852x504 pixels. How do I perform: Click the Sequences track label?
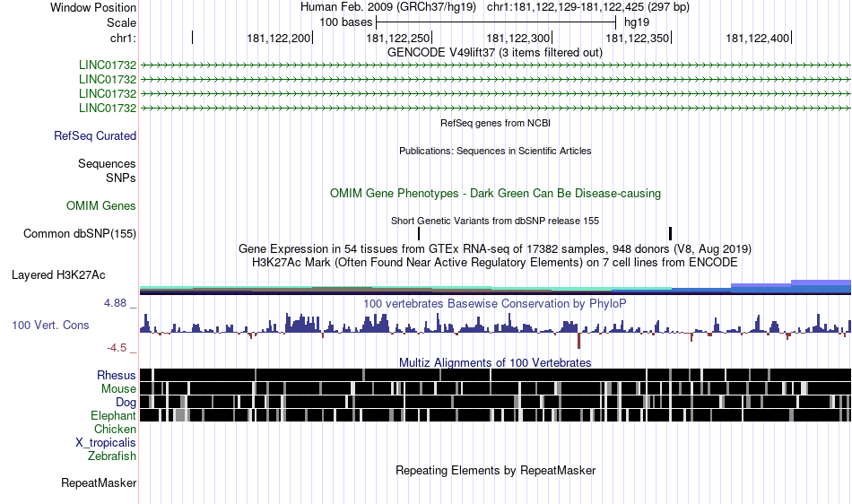coord(107,163)
